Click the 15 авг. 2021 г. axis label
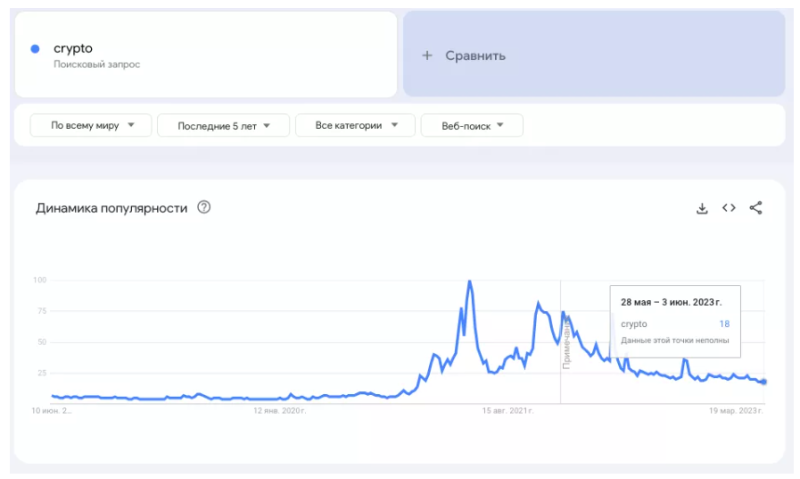Image resolution: width=800 pixels, height=479 pixels. [x=507, y=411]
